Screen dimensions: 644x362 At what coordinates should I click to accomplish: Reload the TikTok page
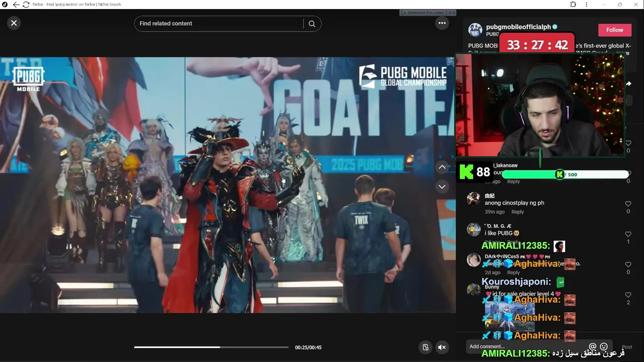[26, 5]
